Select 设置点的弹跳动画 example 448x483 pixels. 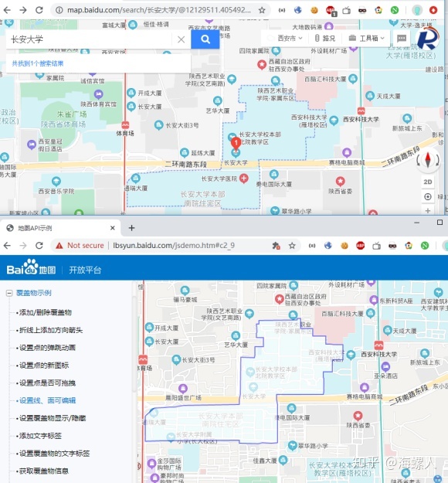click(x=47, y=348)
